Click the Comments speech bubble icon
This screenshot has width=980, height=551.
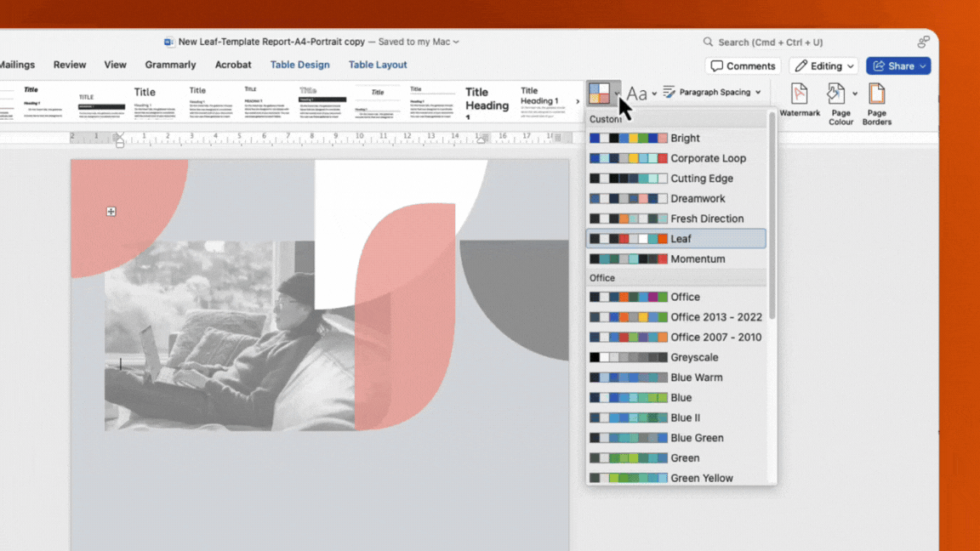coord(717,65)
